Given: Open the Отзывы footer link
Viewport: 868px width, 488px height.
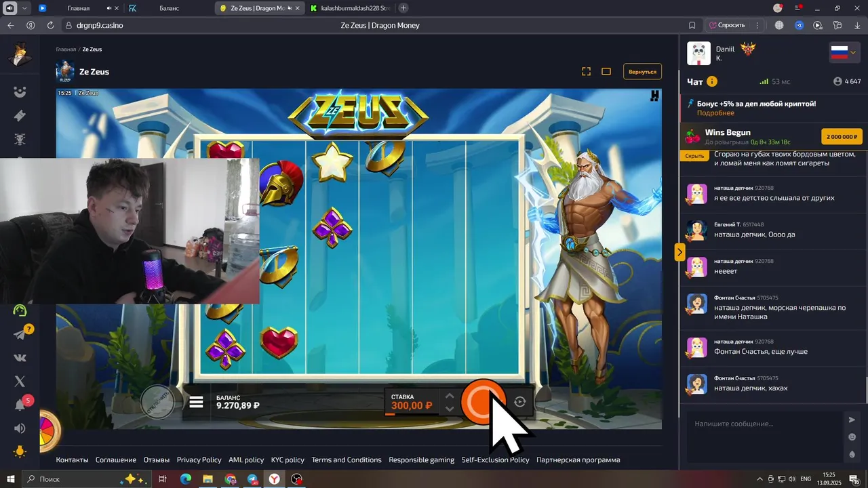Looking at the screenshot, I should 157,460.
